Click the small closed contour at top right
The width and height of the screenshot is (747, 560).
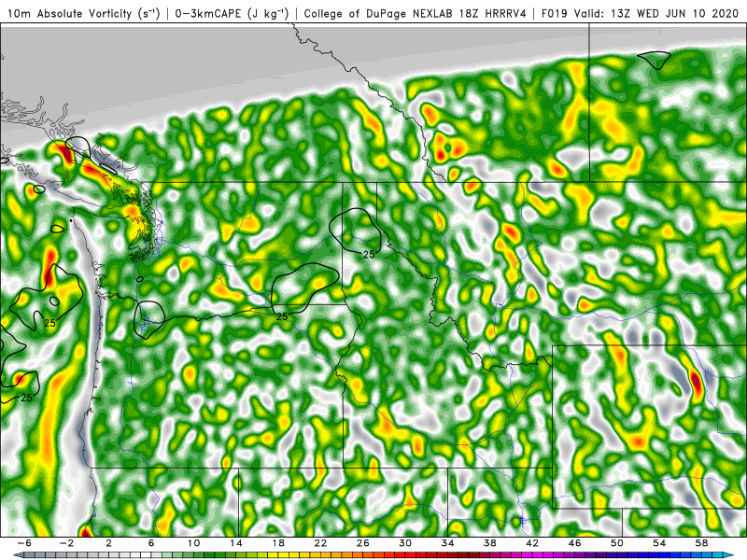pyautogui.click(x=655, y=60)
